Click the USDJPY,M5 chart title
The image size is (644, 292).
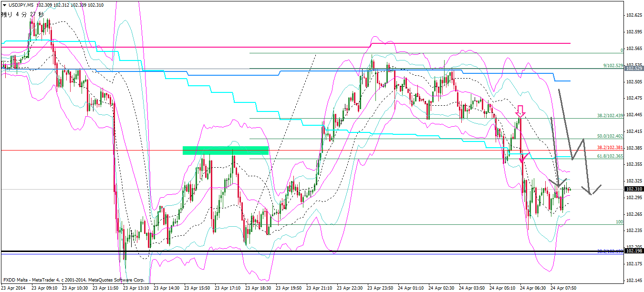(x=21, y=5)
